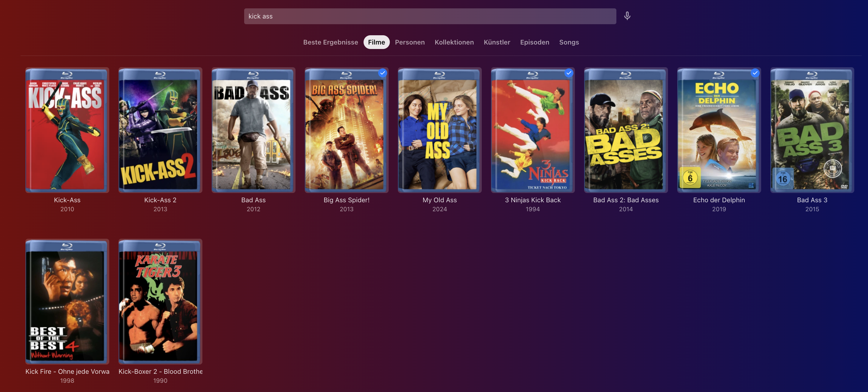
Task: Open the Best of the Best 4 cover
Action: pyautogui.click(x=67, y=301)
